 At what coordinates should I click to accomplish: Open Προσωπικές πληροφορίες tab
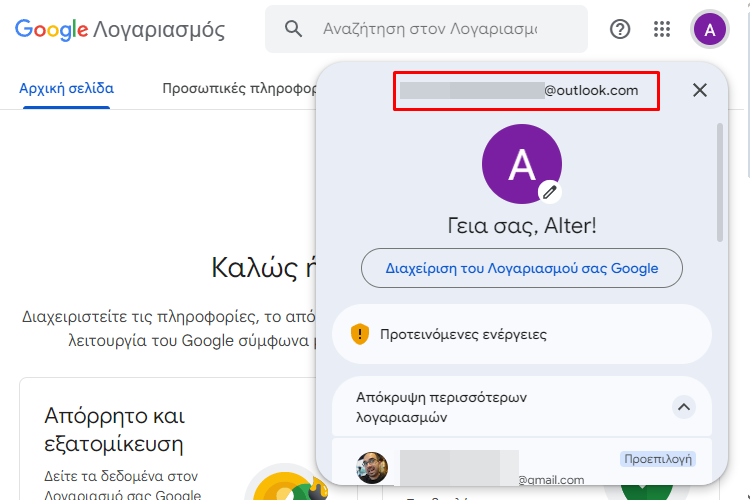click(239, 89)
